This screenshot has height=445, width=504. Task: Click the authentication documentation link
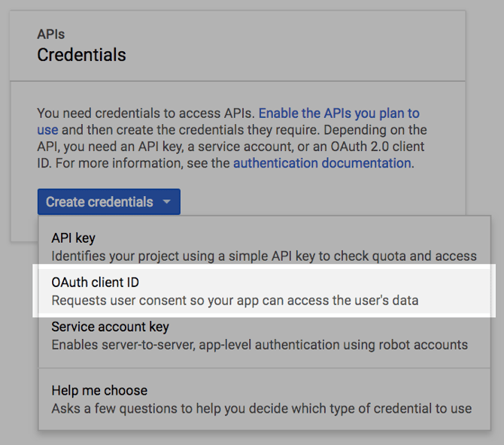[322, 163]
